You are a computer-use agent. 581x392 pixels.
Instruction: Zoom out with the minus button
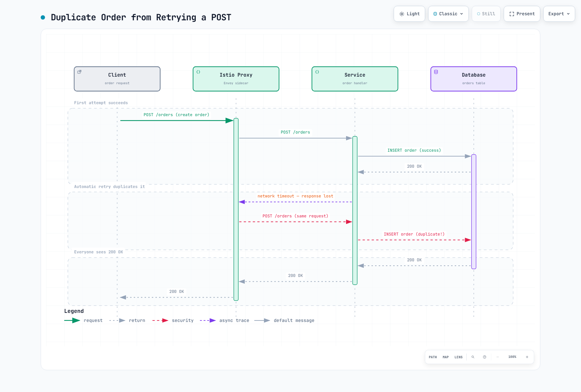pyautogui.click(x=497, y=357)
